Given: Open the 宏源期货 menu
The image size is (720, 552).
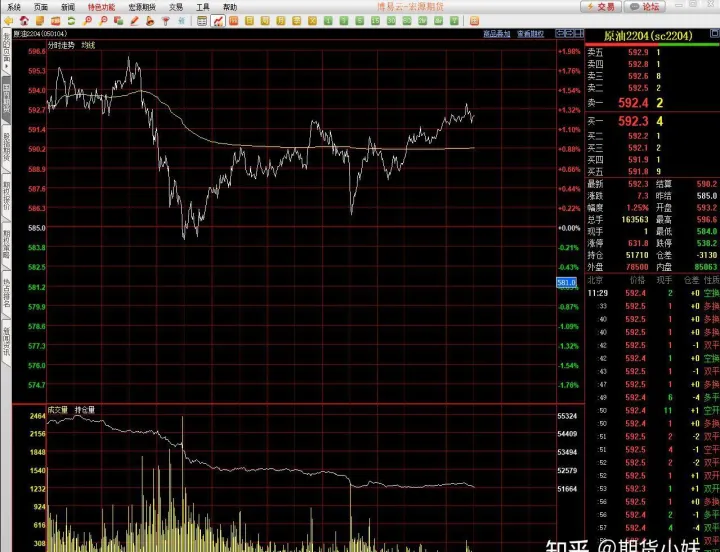Looking at the screenshot, I should tap(141, 6).
